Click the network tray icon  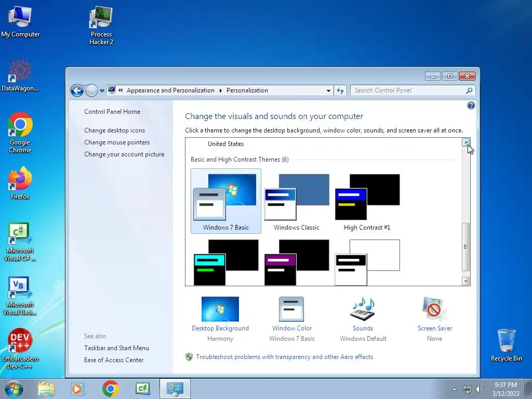click(x=467, y=389)
